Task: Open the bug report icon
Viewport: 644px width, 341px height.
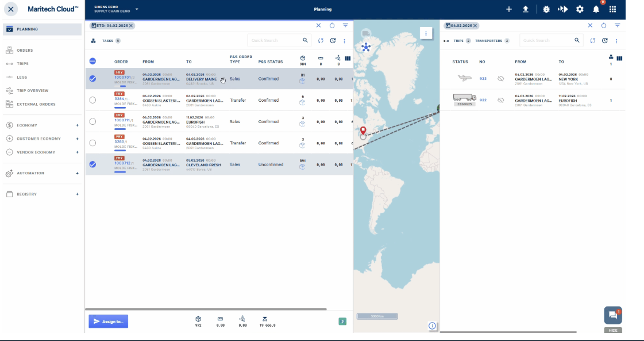Action: click(x=546, y=9)
